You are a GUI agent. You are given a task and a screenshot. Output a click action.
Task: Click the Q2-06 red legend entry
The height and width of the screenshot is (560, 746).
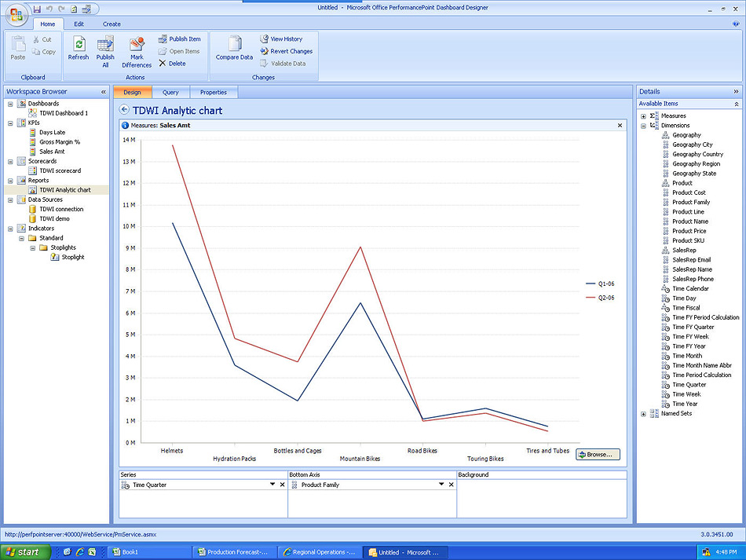click(x=600, y=298)
